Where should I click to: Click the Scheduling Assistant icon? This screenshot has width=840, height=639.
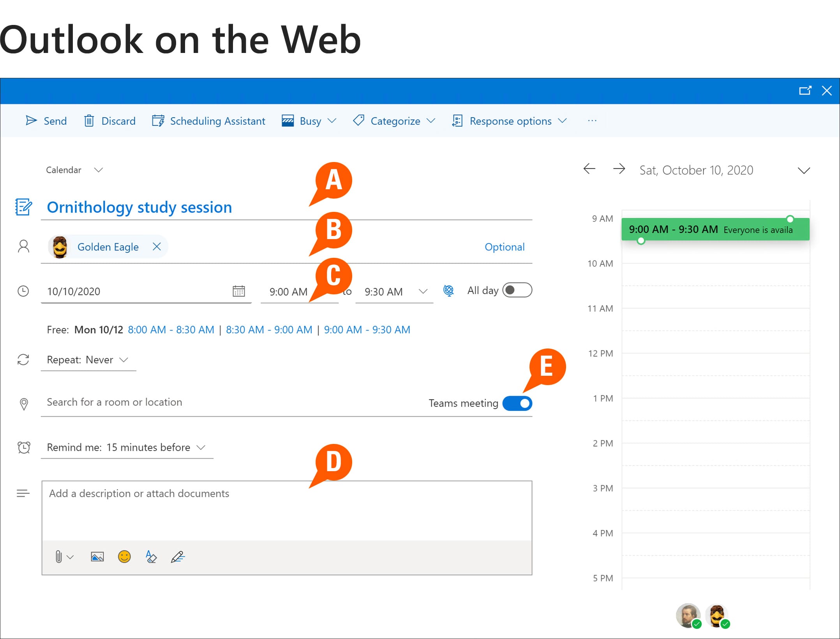pos(159,121)
